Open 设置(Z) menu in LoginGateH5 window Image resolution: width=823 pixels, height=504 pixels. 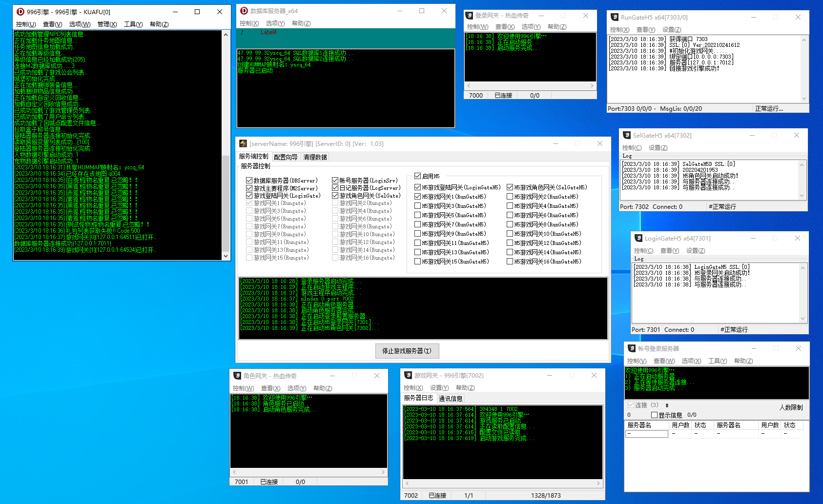point(696,251)
